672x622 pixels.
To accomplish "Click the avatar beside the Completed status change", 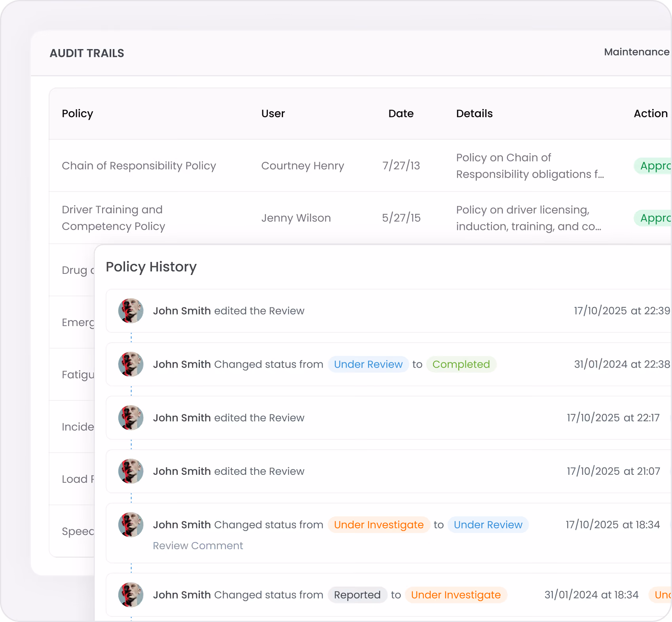I will click(131, 364).
